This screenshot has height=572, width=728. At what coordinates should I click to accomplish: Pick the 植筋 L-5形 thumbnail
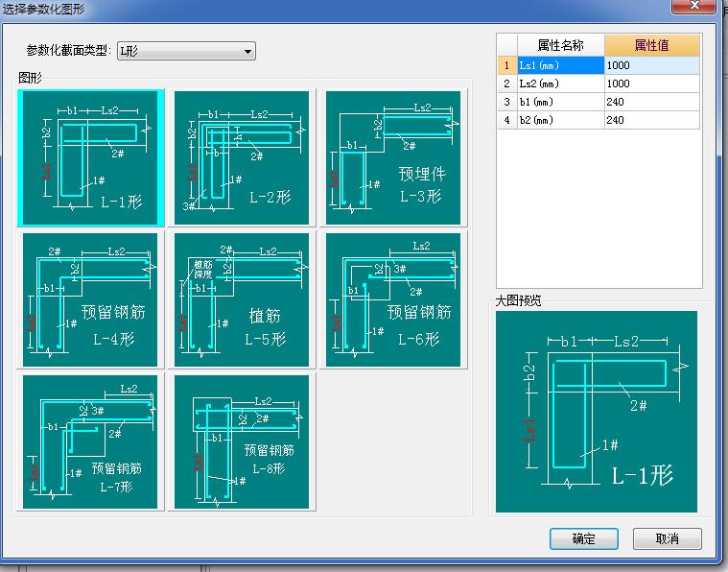click(242, 300)
